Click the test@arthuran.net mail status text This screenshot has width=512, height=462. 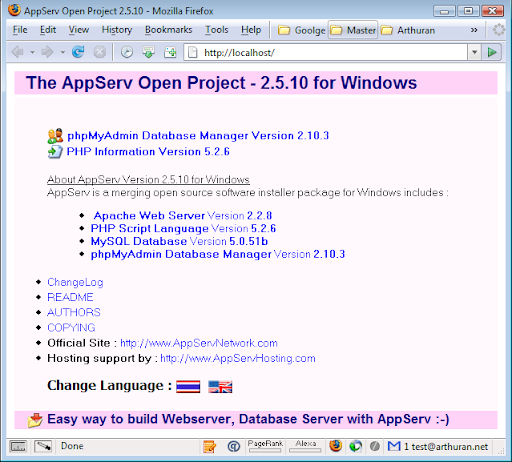coord(450,447)
